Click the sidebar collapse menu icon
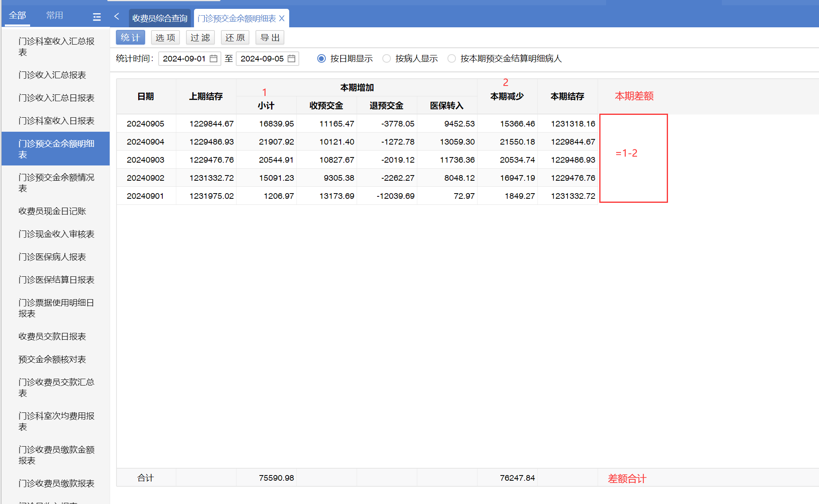 97,17
